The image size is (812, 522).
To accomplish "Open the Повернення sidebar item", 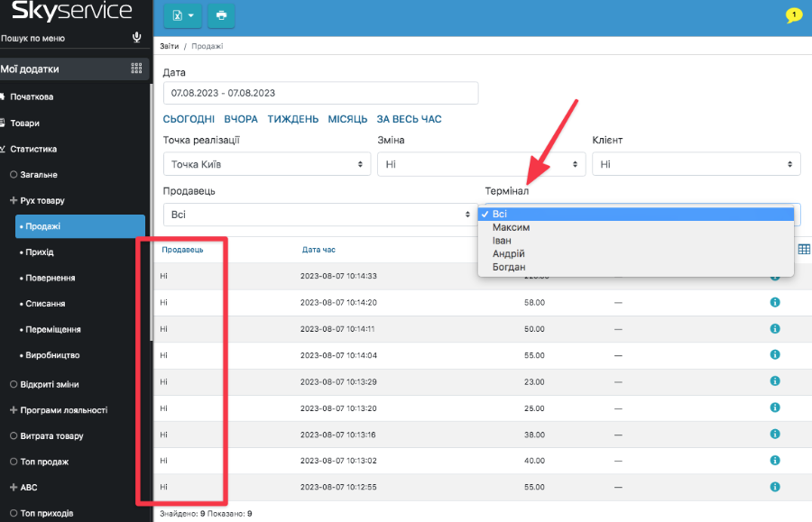I will (x=51, y=278).
